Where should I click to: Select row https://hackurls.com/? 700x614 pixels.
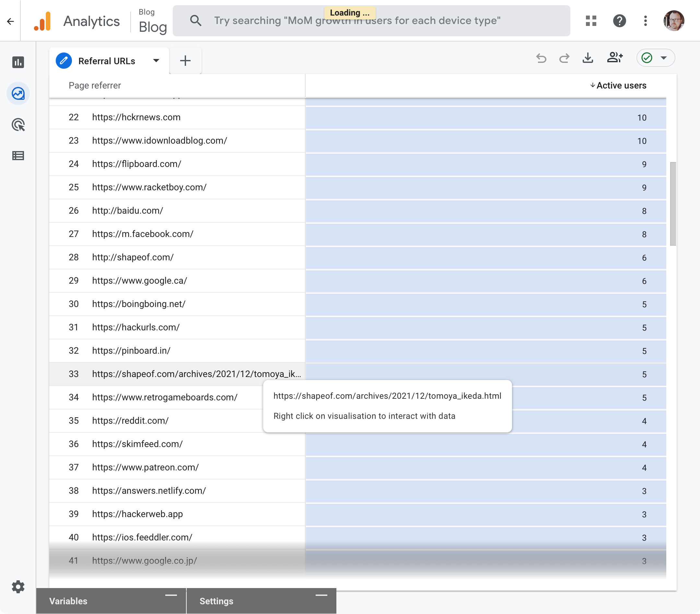click(357, 327)
